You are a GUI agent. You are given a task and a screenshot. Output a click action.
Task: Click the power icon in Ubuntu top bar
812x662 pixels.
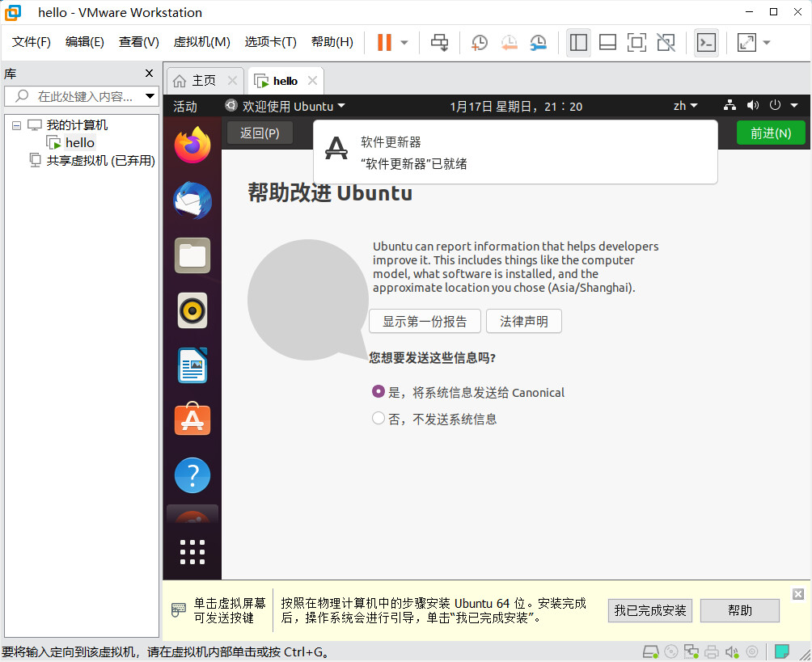[775, 105]
